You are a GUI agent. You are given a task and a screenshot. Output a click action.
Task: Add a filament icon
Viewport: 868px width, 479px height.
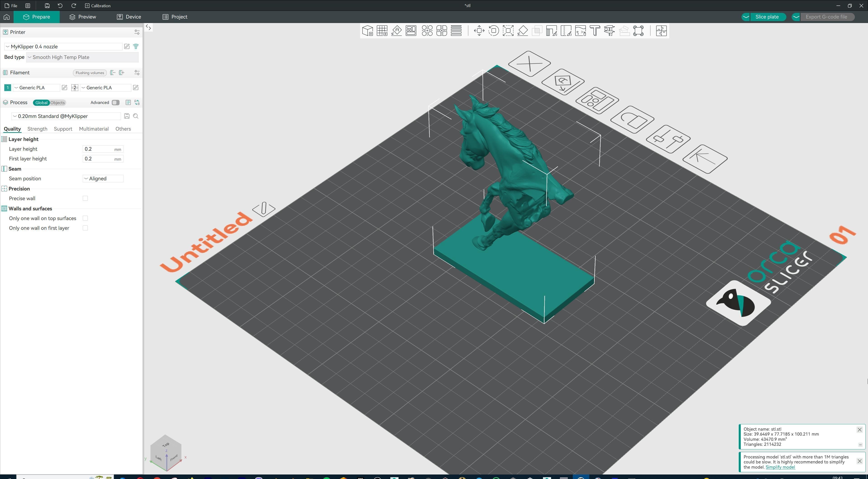tap(122, 73)
